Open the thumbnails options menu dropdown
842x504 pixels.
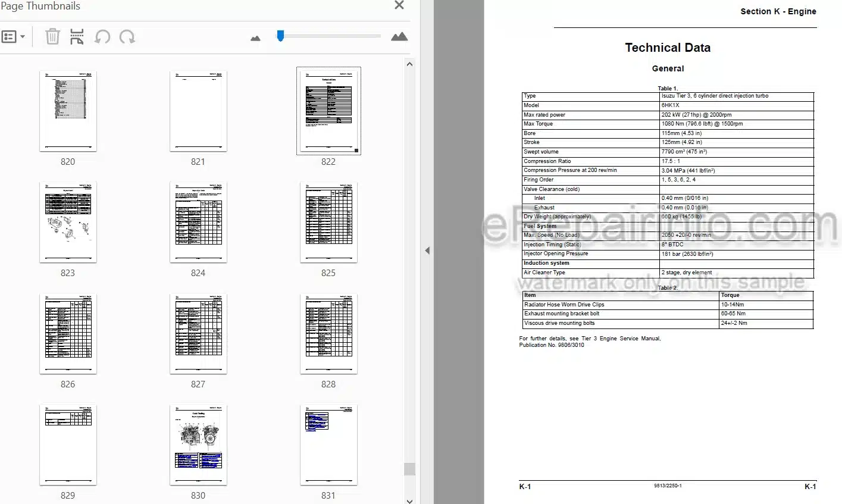(13, 37)
